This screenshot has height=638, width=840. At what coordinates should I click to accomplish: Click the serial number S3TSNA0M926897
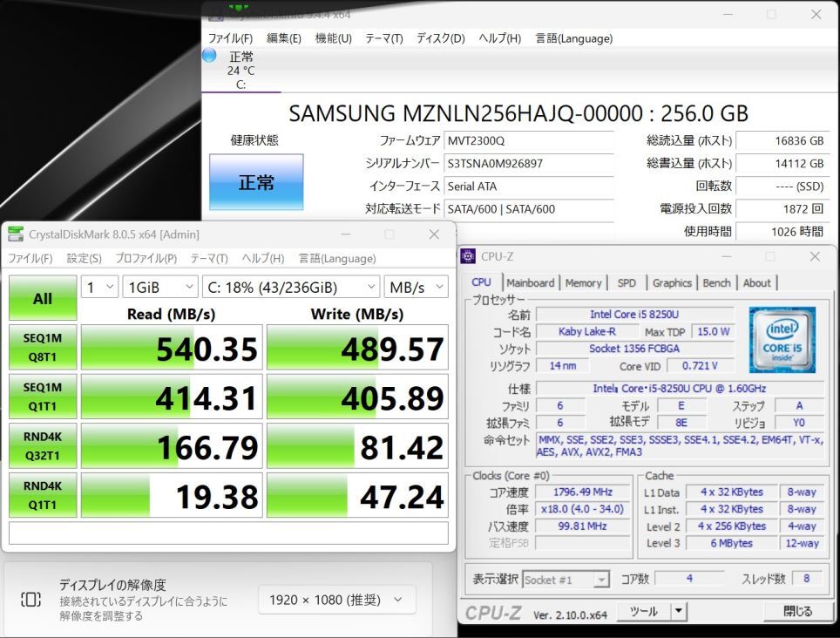[529, 163]
